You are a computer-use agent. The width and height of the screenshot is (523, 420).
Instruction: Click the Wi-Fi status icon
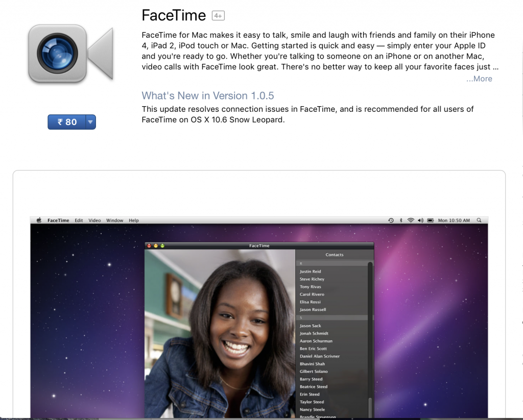pyautogui.click(x=411, y=220)
